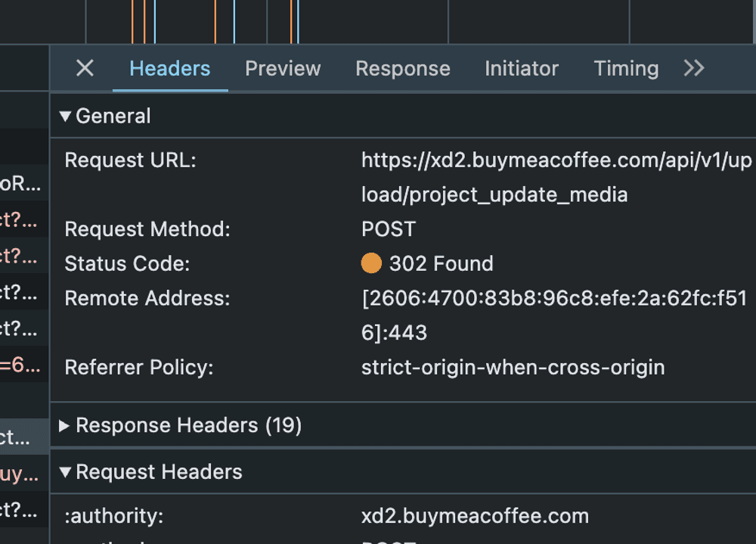
Task: Switch to the Headers tab
Action: point(169,68)
